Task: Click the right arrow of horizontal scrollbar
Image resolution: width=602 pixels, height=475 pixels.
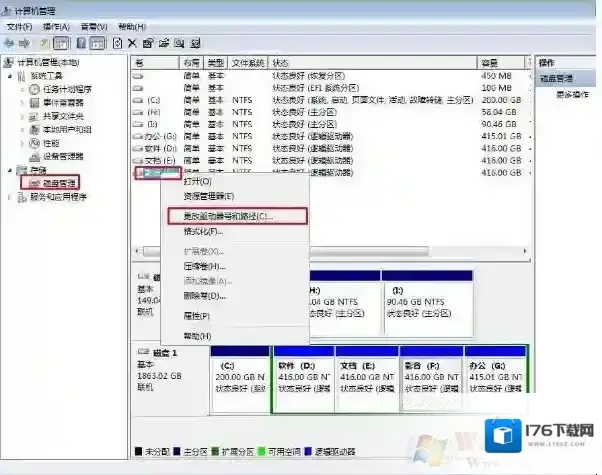Action: click(525, 251)
